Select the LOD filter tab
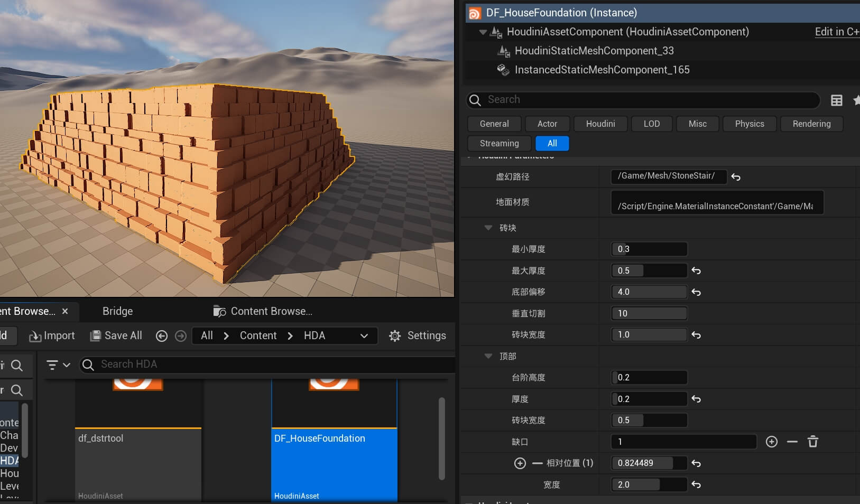 (652, 124)
